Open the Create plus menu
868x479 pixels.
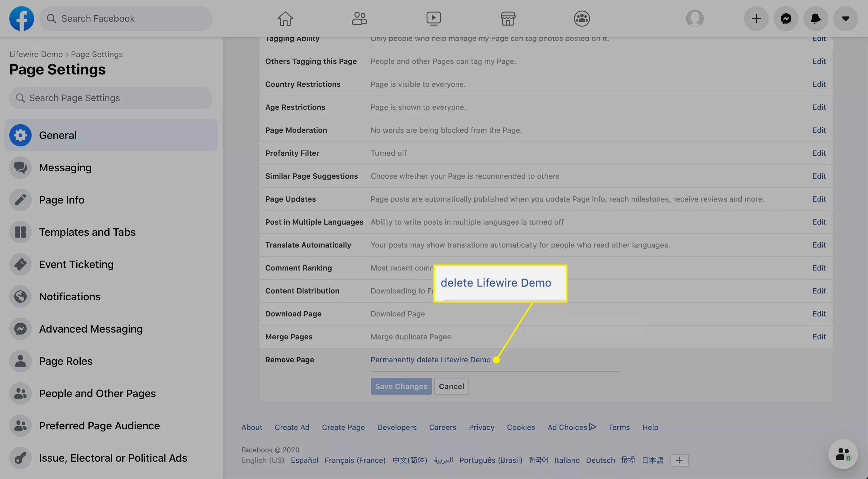[756, 19]
